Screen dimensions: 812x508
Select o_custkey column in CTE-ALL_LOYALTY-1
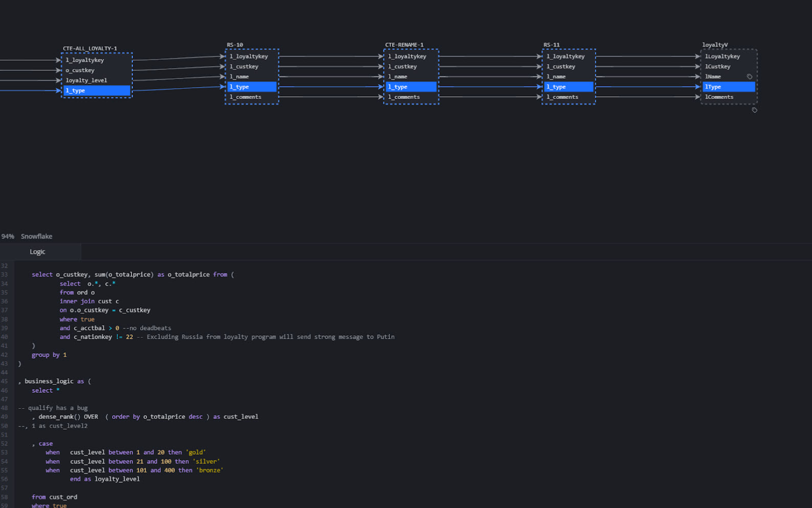coord(80,70)
